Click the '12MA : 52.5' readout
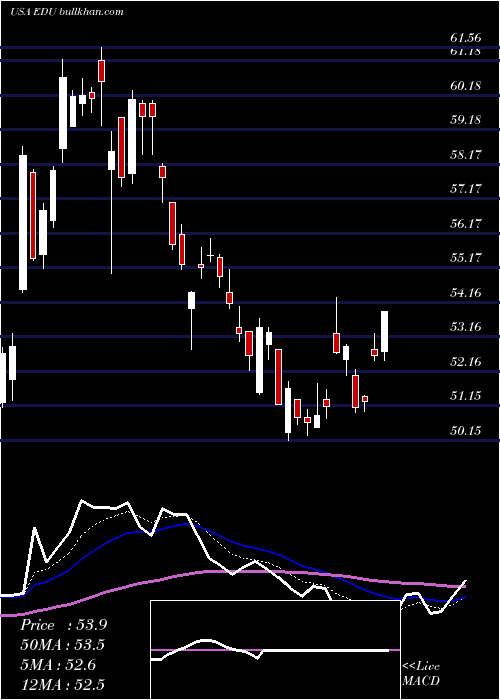Image resolution: width=500 pixels, height=700 pixels. coord(63,684)
